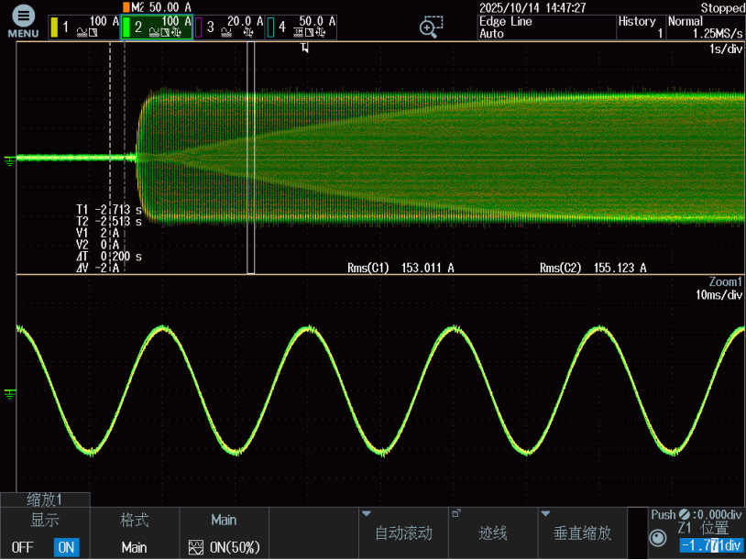Select channel 1 yellow indicator

(54, 27)
